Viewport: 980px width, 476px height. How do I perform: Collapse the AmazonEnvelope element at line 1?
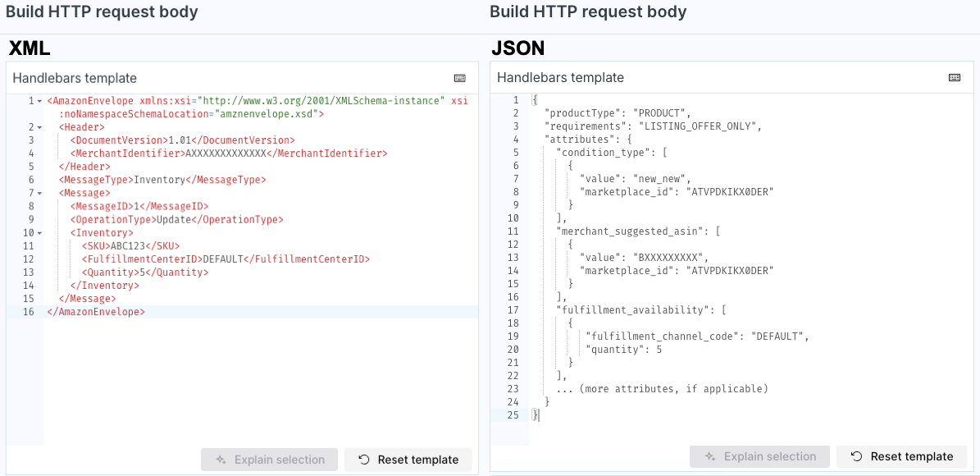40,101
